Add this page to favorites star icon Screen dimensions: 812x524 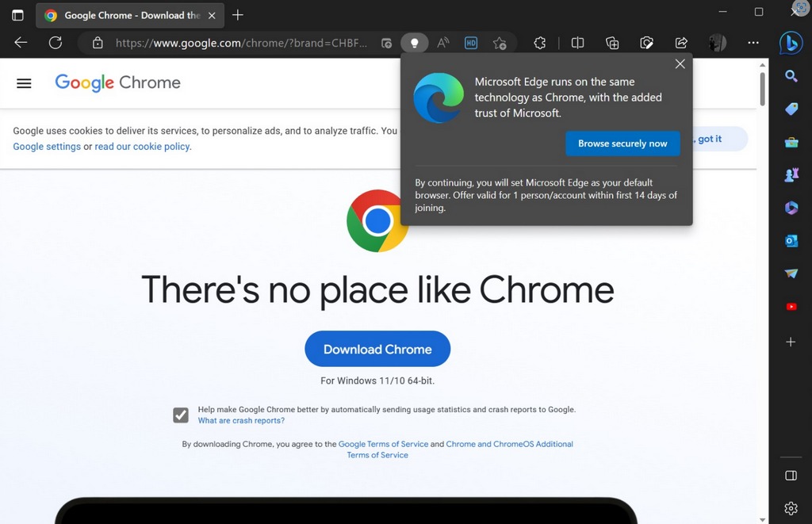pyautogui.click(x=500, y=43)
